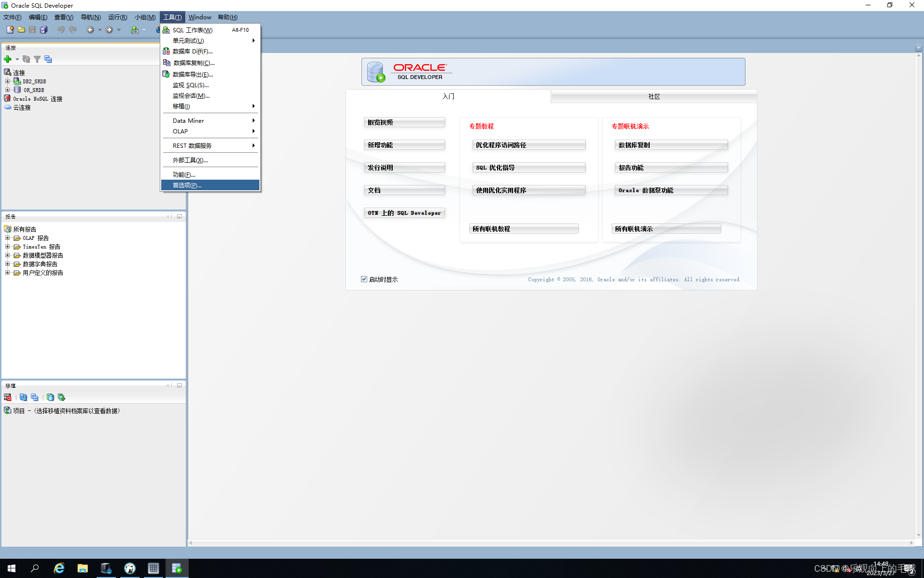Expand the TimesTen 报告 folder

pyautogui.click(x=7, y=247)
